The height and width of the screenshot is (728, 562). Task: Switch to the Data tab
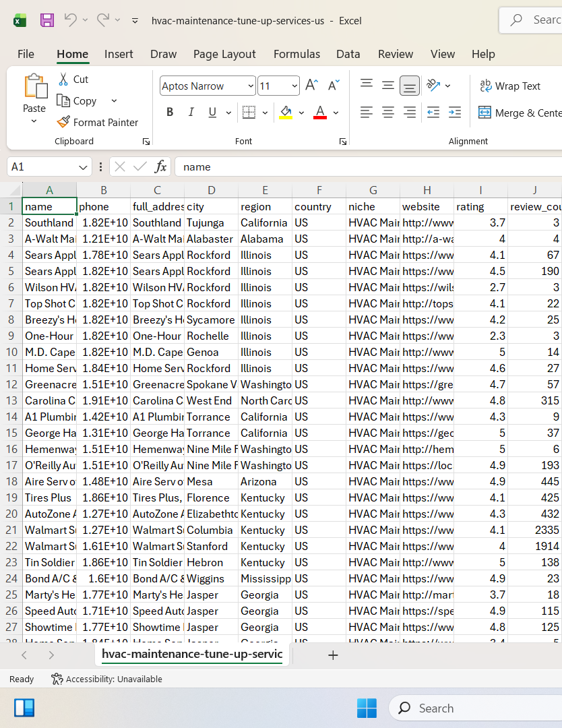tap(348, 54)
